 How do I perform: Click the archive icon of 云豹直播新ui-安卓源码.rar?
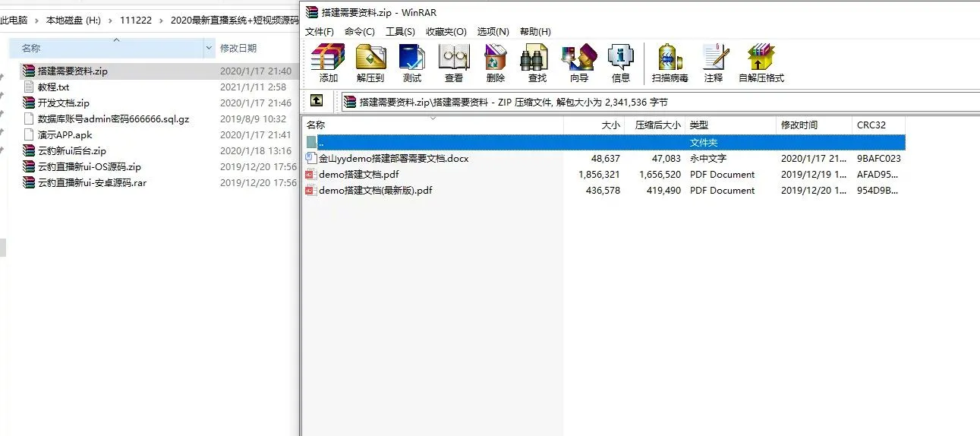point(29,182)
